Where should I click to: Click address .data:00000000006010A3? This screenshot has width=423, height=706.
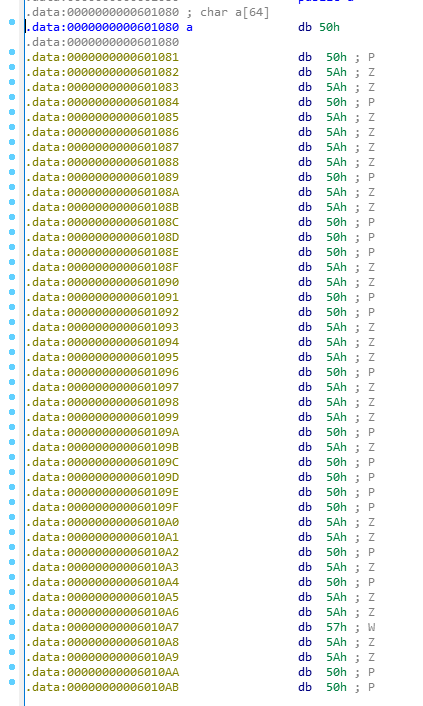(x=102, y=567)
